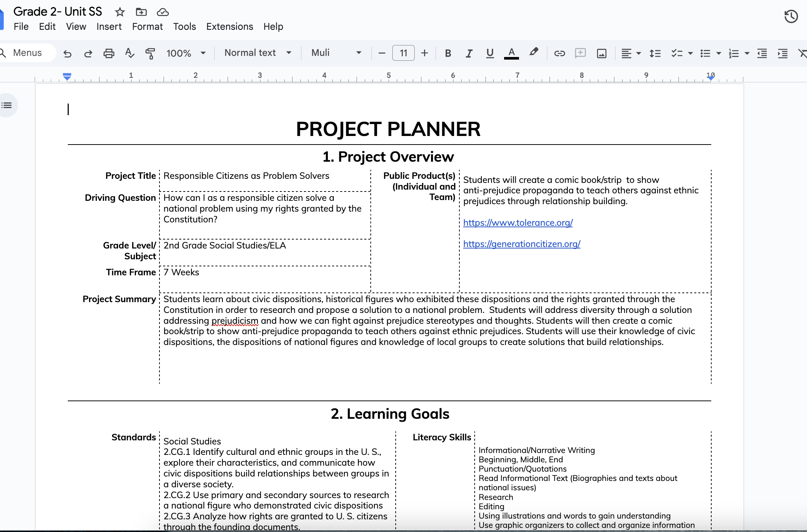Open the generationcitizen.org hyperlink
This screenshot has height=532, width=807.
point(521,244)
